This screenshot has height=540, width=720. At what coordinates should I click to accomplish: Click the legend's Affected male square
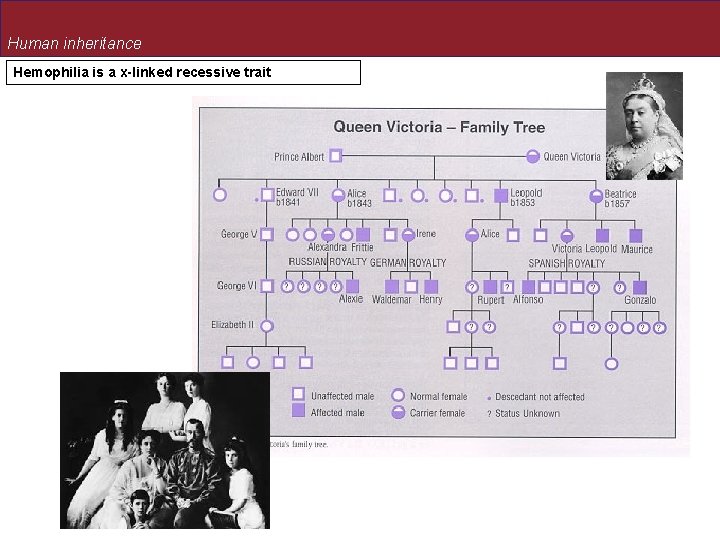[x=298, y=411]
